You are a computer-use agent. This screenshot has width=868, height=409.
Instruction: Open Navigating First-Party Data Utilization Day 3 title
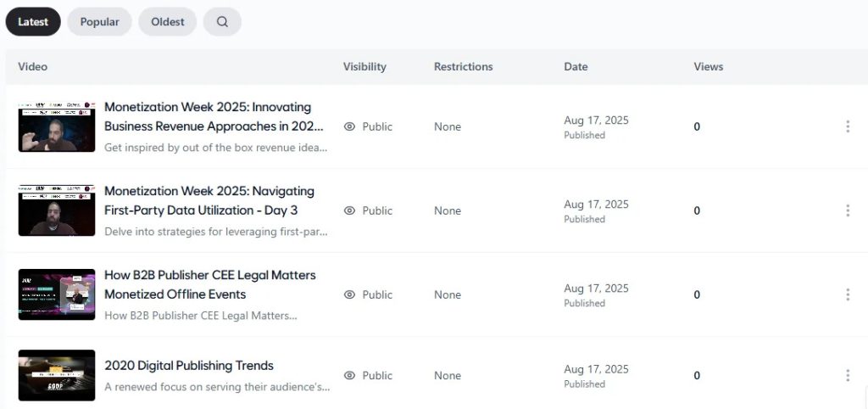[209, 200]
